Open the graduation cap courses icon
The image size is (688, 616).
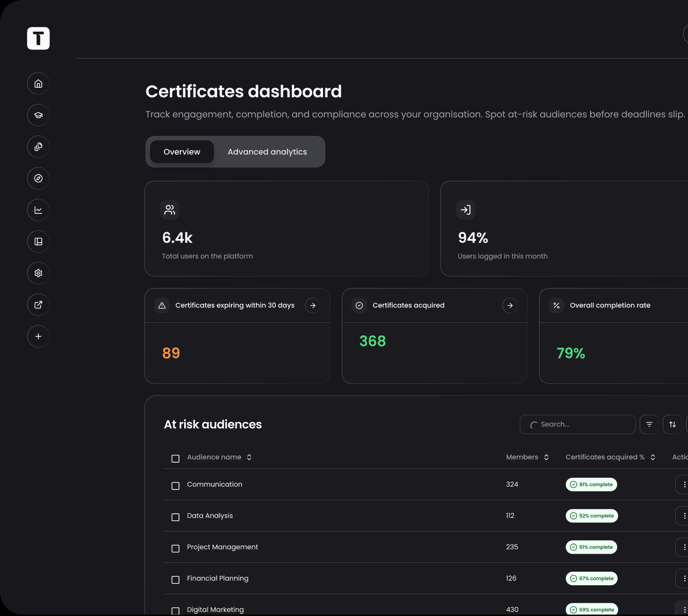click(38, 115)
